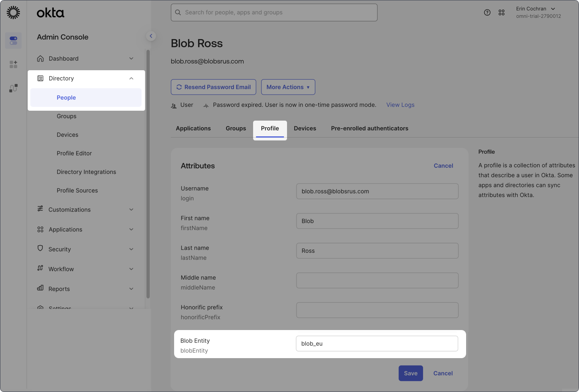Click the Okta sunburst logo icon

coord(13,12)
